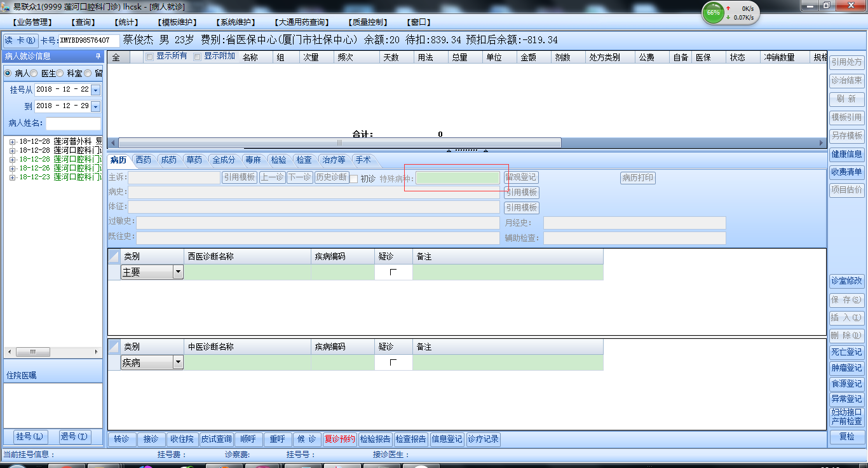Screen dimensions: 868x468
Task: Switch to the 毒麻 tab
Action: (x=253, y=160)
